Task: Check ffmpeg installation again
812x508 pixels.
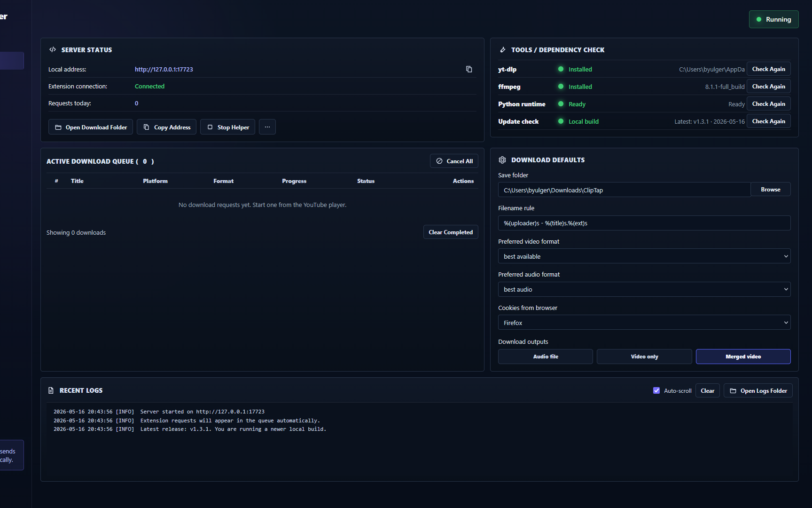Action: coord(768,87)
